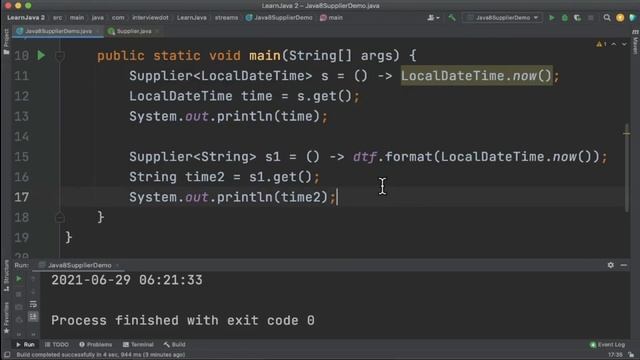Click LearnJava 2 breadcrumb in navigation bar
The height and width of the screenshot is (360, 640).
pos(26,18)
